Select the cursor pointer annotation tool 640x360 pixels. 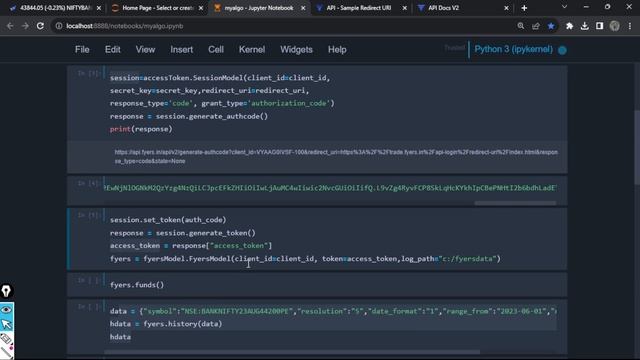click(7, 324)
